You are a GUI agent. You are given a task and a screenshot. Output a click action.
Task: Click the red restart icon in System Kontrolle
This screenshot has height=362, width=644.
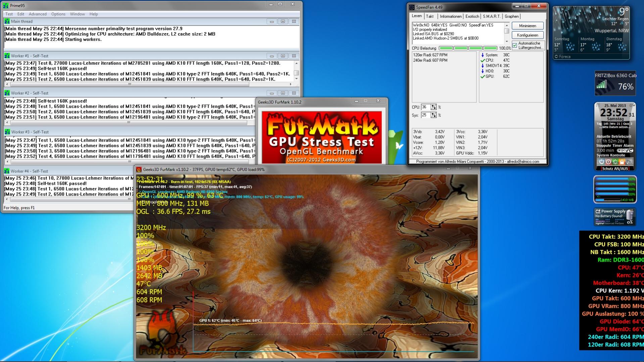click(608, 161)
